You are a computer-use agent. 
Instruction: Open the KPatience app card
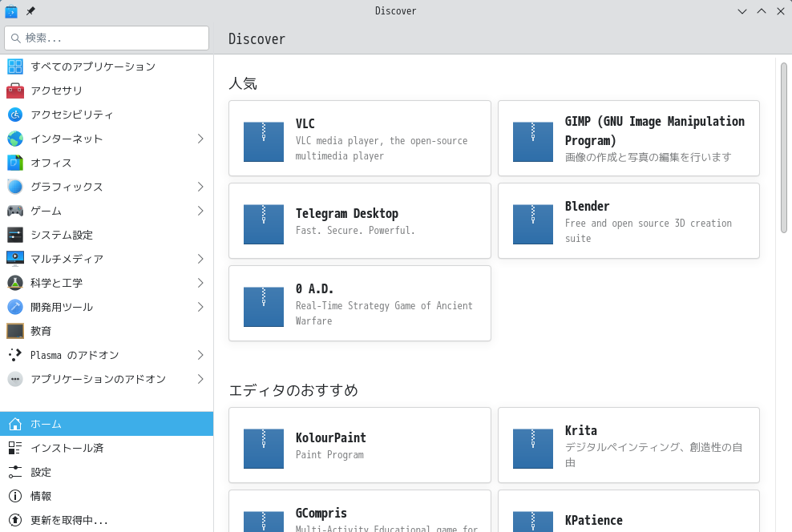click(628, 511)
